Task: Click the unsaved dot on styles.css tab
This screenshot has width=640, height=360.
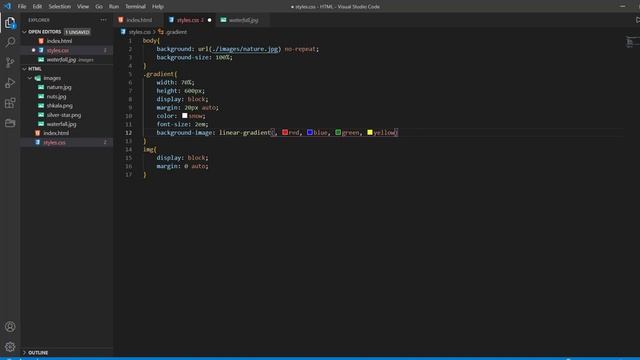Action: [209, 20]
